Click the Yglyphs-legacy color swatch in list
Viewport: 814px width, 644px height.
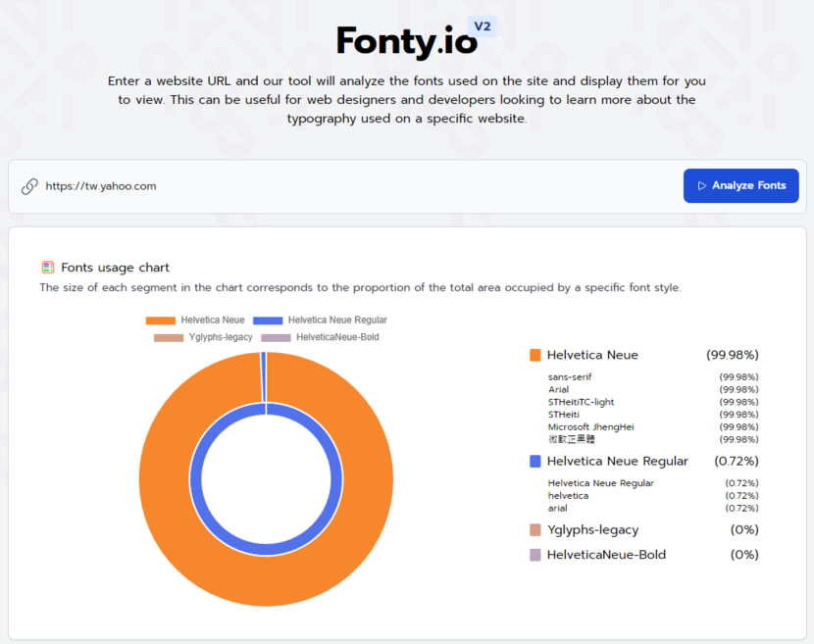[534, 529]
